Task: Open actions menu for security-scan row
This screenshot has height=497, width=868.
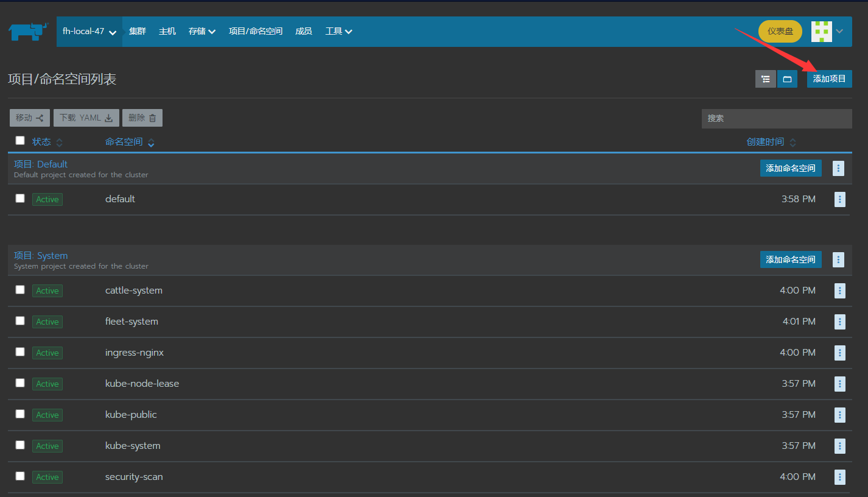Action: point(840,478)
